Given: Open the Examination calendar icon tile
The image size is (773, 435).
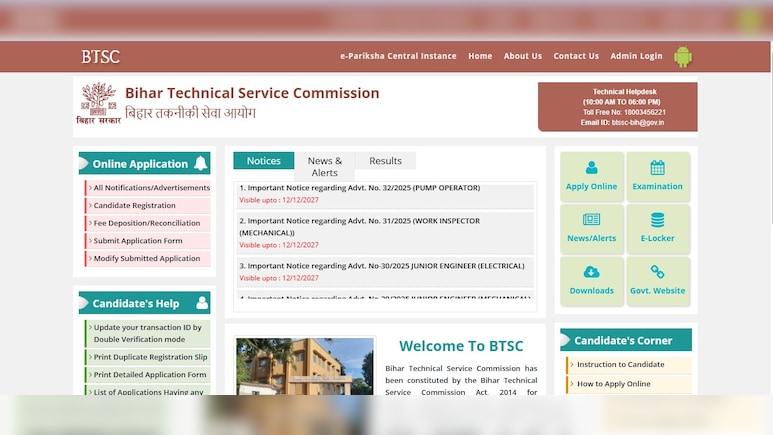Looking at the screenshot, I should [x=658, y=177].
